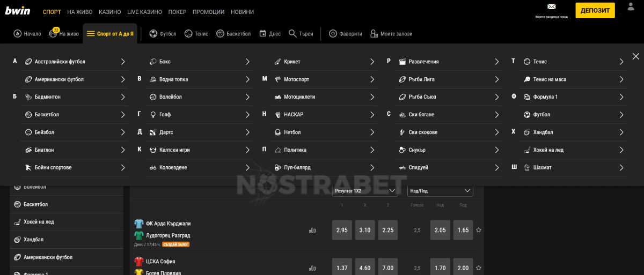Click the НАСКАР flag icon
The width and height of the screenshot is (644, 275).
pyautogui.click(x=277, y=115)
